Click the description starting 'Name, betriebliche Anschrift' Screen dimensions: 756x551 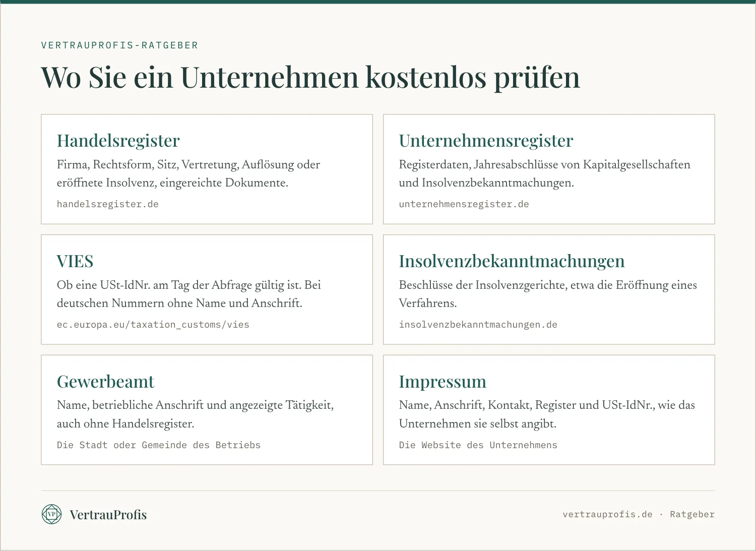click(x=195, y=414)
